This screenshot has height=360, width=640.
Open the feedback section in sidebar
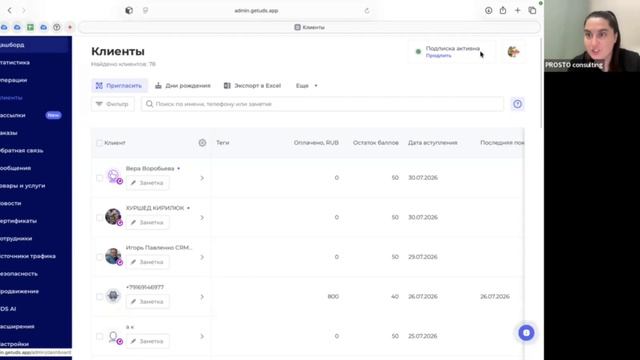pyautogui.click(x=35, y=151)
